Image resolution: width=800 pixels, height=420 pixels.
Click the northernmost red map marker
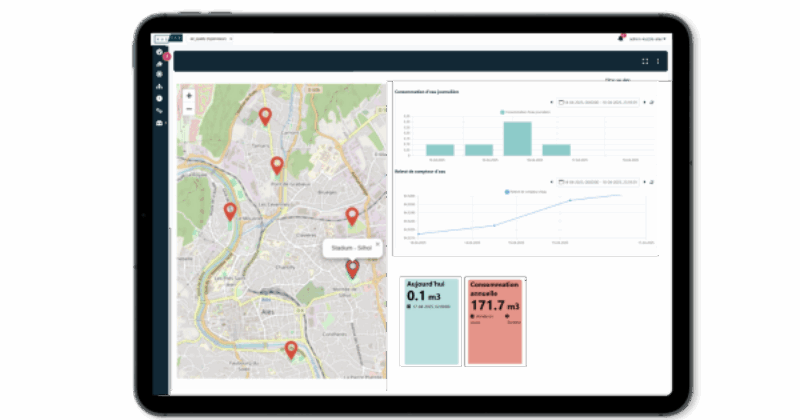click(265, 117)
